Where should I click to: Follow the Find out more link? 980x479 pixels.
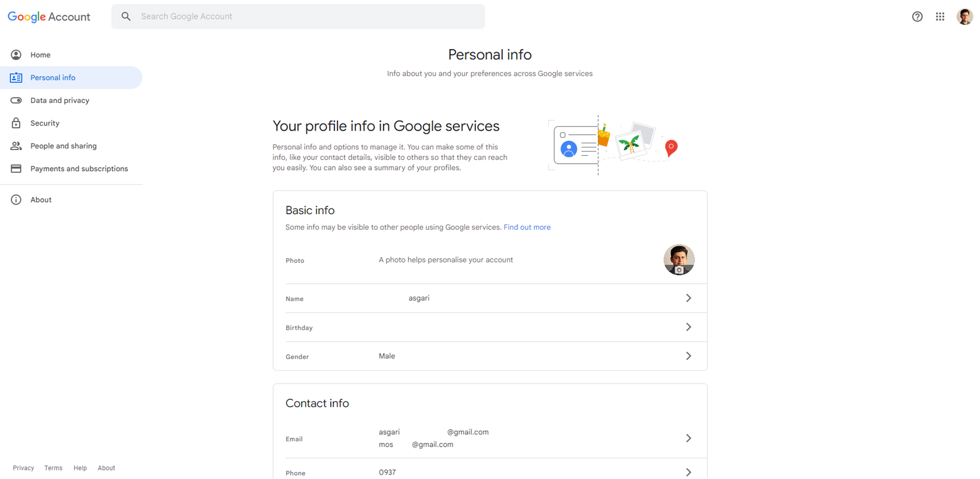tap(527, 228)
